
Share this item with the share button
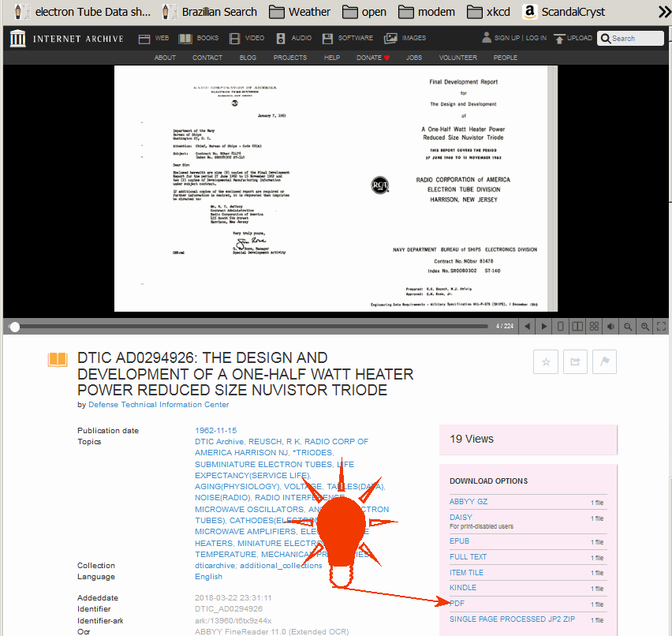(x=575, y=362)
